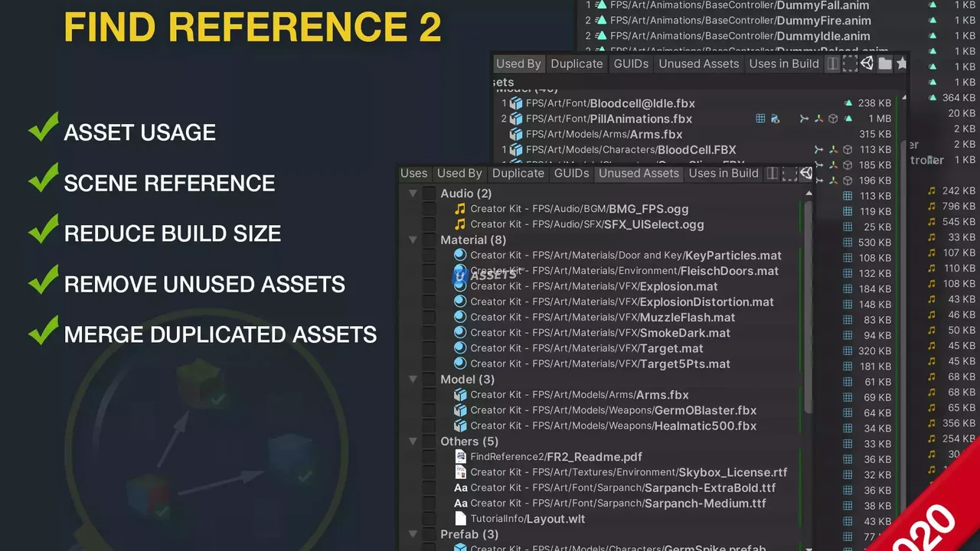
Task: Click model cube icon of Healmatic500.fbx
Action: pos(460,425)
